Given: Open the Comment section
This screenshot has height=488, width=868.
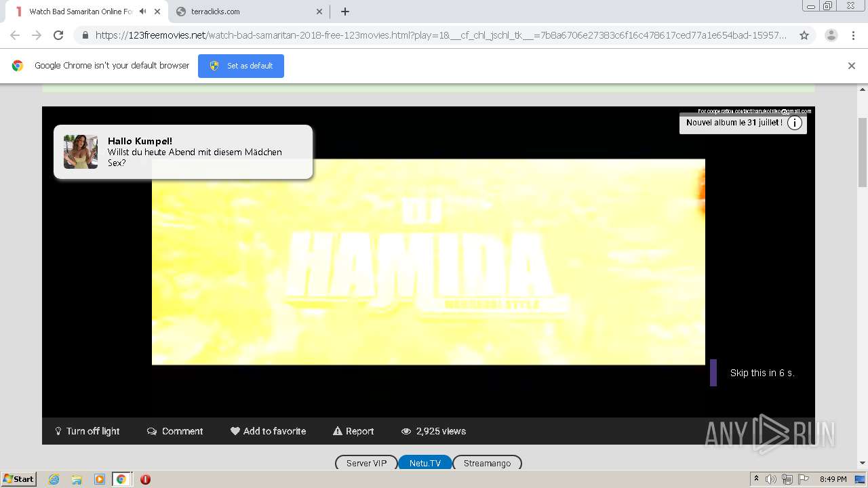Looking at the screenshot, I should [175, 431].
